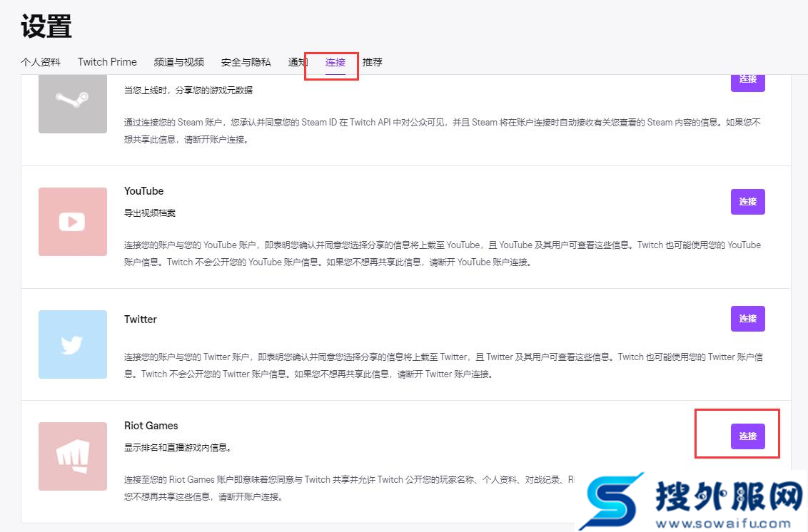808x532 pixels.
Task: Open the 频道与视频 tab
Action: 178,62
